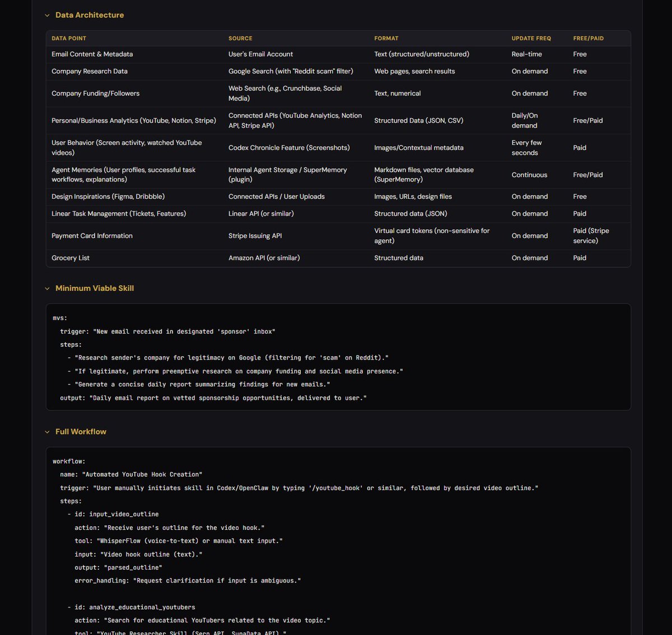672x635 pixels.
Task: Click the UPDATE FREQ column header
Action: [531, 39]
